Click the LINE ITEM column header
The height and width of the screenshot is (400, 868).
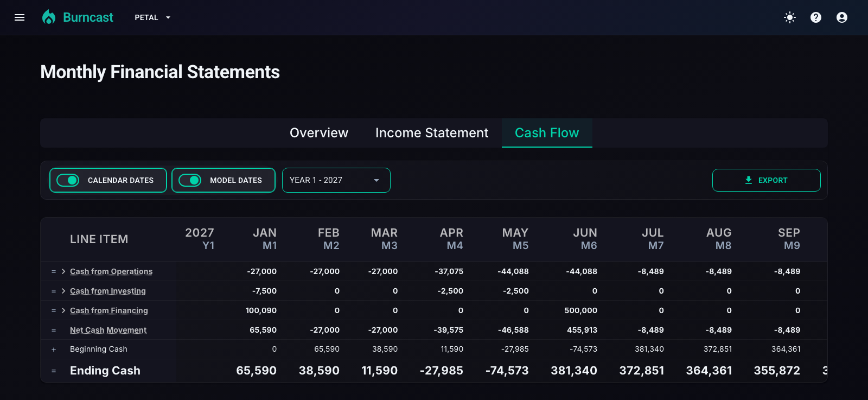99,239
